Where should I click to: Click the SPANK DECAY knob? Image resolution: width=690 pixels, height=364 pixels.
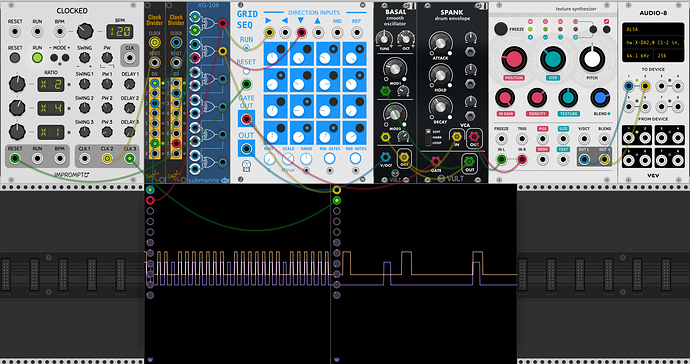tap(440, 107)
